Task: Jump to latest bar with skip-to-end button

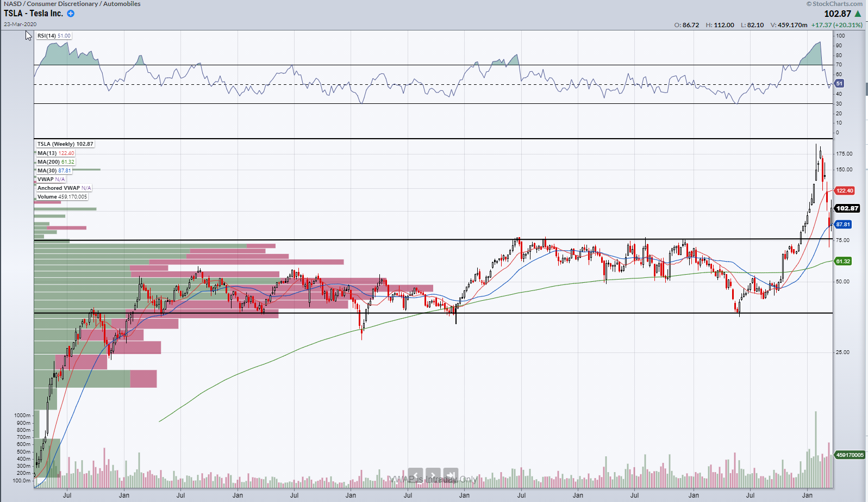Action: (x=451, y=475)
